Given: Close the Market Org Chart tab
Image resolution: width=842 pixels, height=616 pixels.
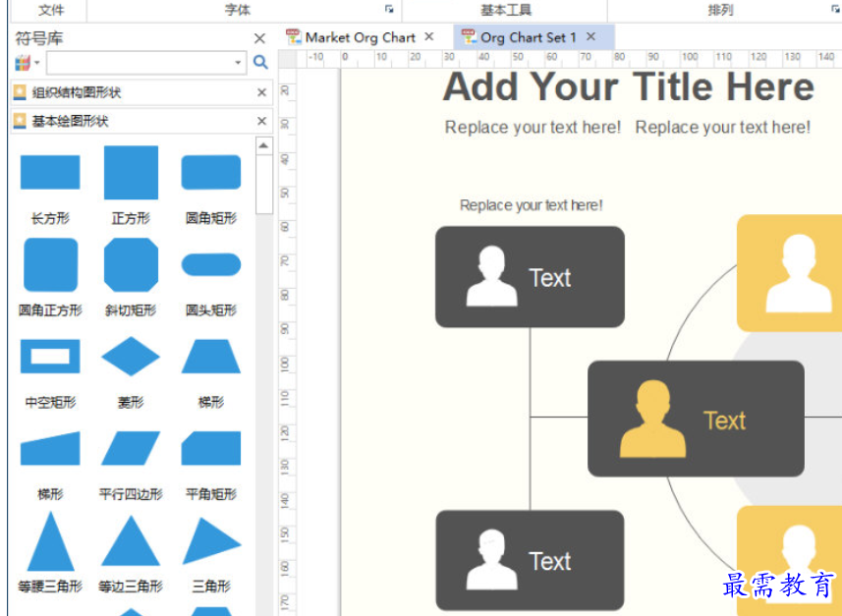Looking at the screenshot, I should [429, 36].
